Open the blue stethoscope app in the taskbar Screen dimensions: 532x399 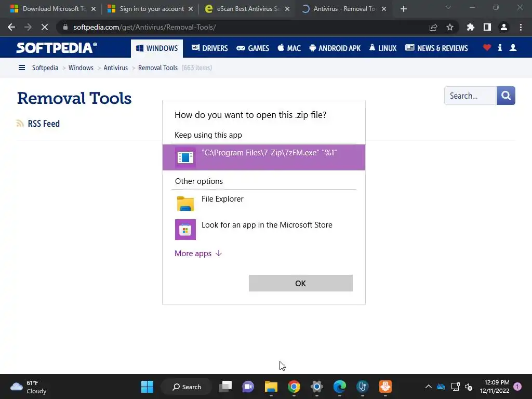(362, 387)
